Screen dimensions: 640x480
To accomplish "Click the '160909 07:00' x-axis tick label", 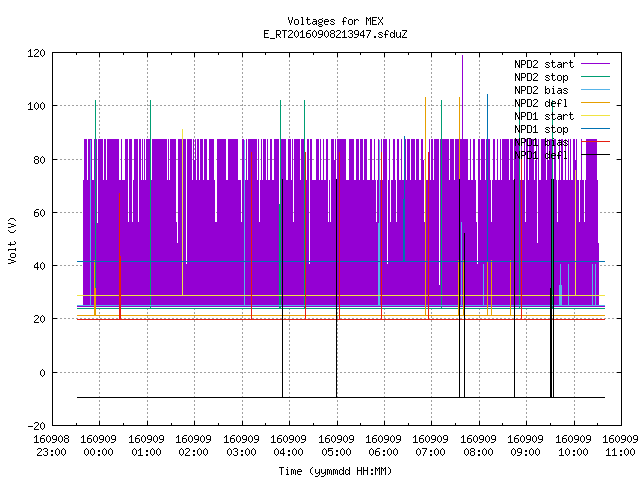I will [x=431, y=445].
